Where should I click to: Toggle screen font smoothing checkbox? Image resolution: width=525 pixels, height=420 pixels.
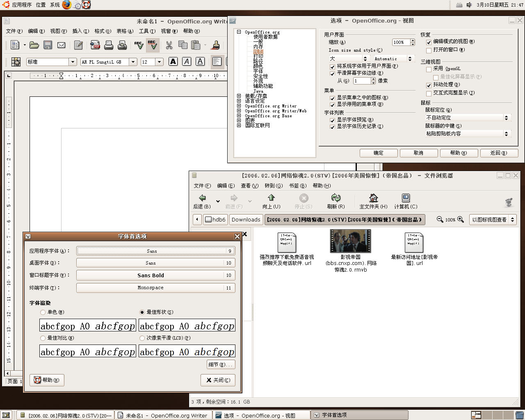332,73
